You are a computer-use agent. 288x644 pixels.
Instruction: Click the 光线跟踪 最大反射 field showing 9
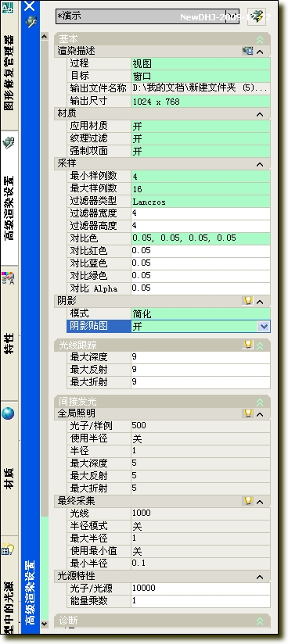tap(201, 370)
